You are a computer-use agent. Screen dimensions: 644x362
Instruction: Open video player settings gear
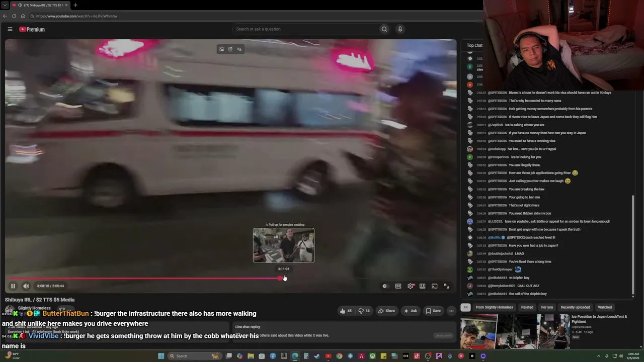click(x=411, y=286)
